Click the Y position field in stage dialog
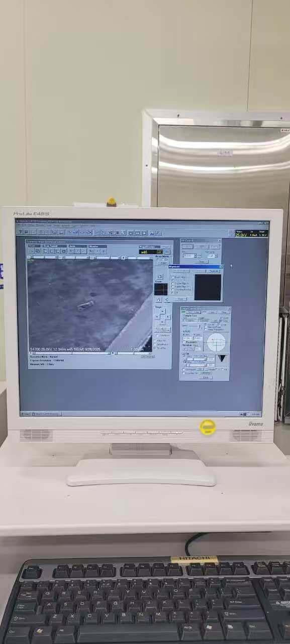This screenshot has width=290, height=644. click(x=198, y=339)
